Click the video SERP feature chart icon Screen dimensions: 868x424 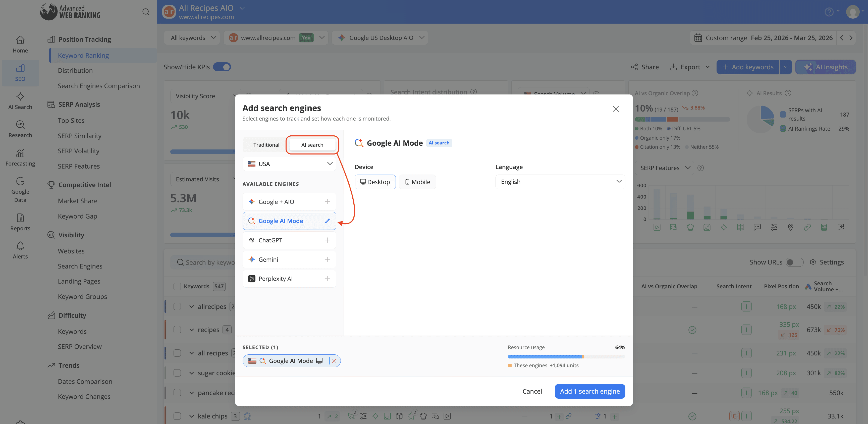[x=657, y=227]
